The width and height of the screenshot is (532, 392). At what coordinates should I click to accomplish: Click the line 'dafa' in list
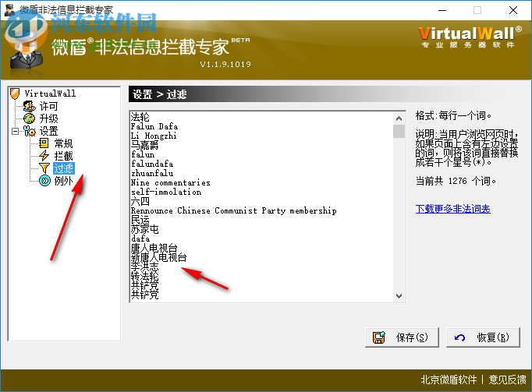click(140, 238)
